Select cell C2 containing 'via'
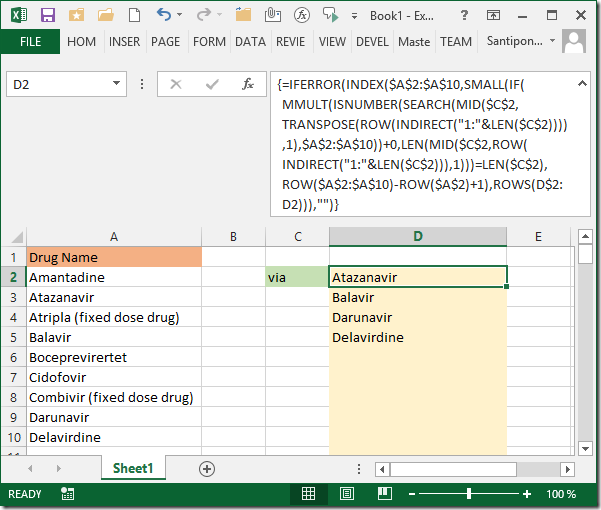The height and width of the screenshot is (510, 601). tap(297, 277)
